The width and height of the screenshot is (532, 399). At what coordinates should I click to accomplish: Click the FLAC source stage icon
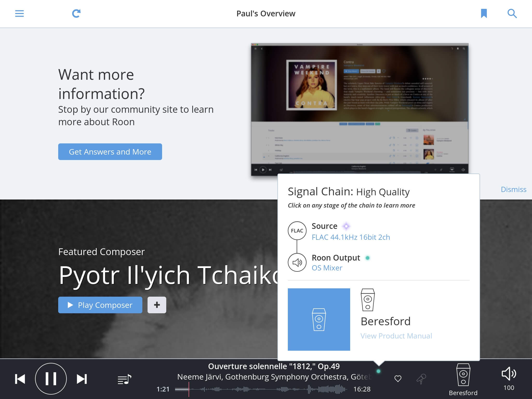pyautogui.click(x=297, y=231)
